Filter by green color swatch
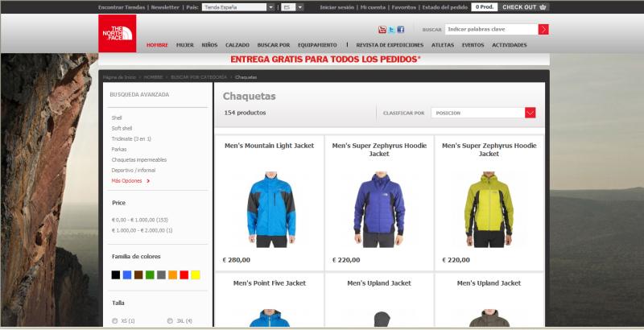 pyautogui.click(x=150, y=275)
